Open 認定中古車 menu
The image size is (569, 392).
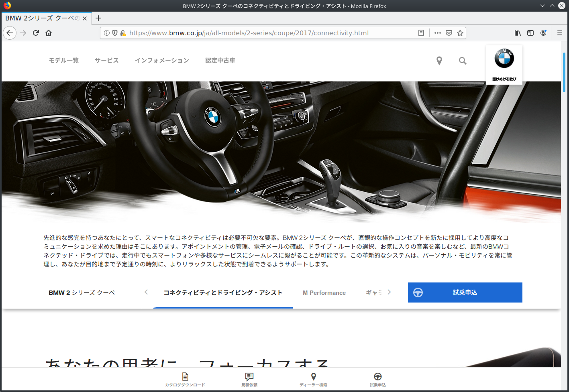[x=220, y=60]
